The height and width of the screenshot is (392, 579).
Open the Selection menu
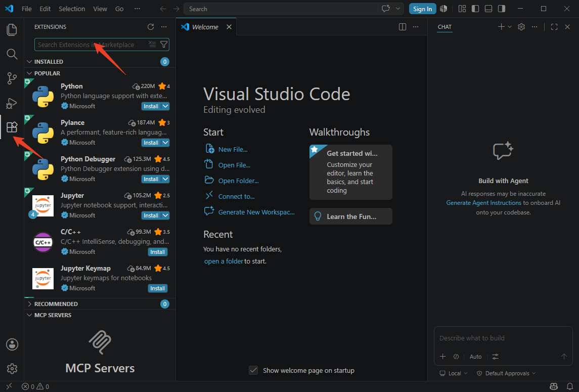click(72, 9)
